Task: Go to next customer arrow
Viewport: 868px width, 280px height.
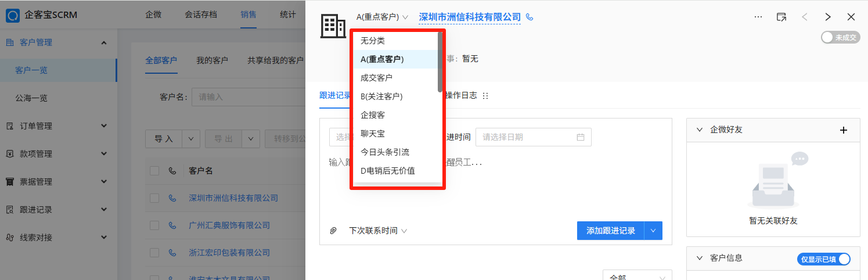Action: [828, 17]
